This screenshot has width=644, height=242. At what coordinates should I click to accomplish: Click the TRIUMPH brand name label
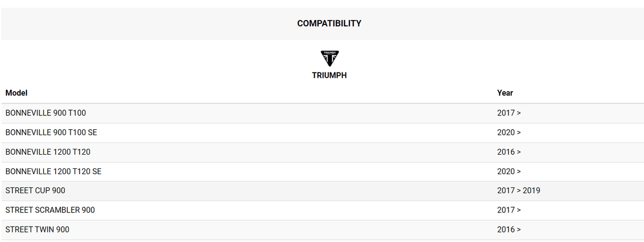point(329,75)
